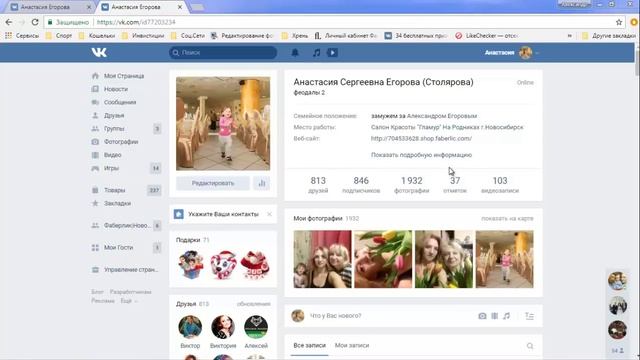640x360 pixels.
Task: Click the Фотографии camera icon in sidebar
Action: (95, 142)
